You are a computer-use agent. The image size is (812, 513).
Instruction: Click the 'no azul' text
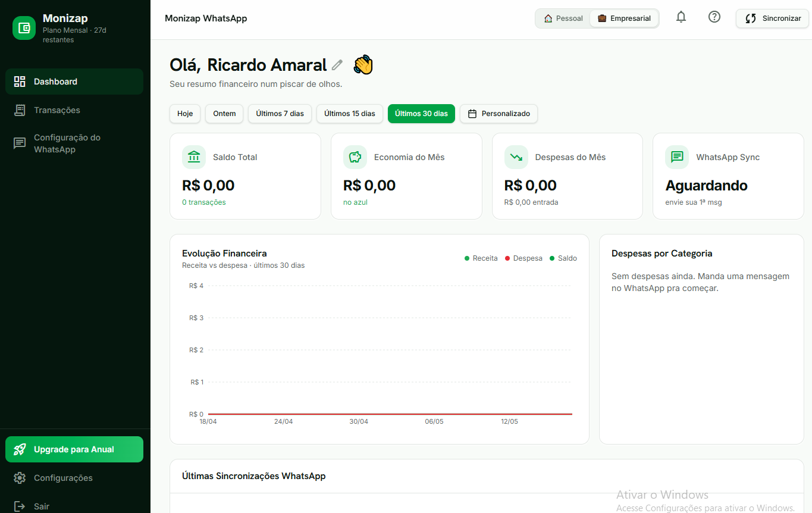(356, 202)
